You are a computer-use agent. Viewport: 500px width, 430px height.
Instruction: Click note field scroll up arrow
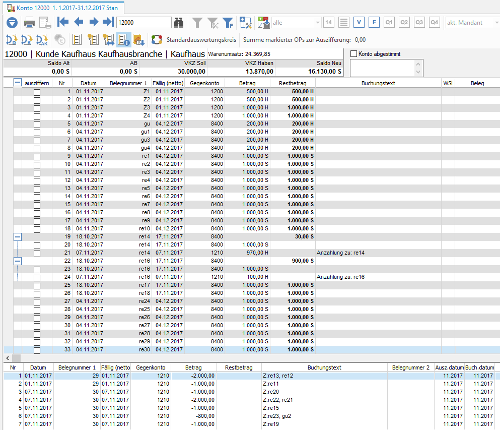click(x=418, y=64)
